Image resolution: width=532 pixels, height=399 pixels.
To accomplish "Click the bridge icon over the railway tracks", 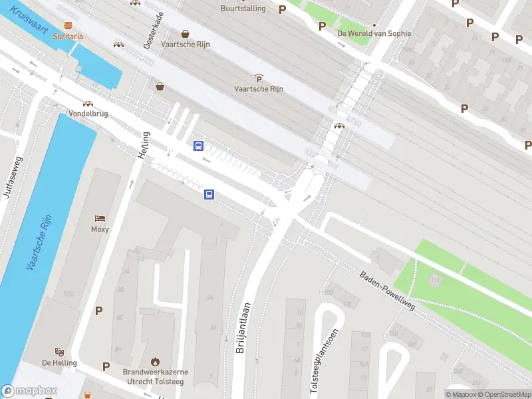I will pyautogui.click(x=339, y=126).
